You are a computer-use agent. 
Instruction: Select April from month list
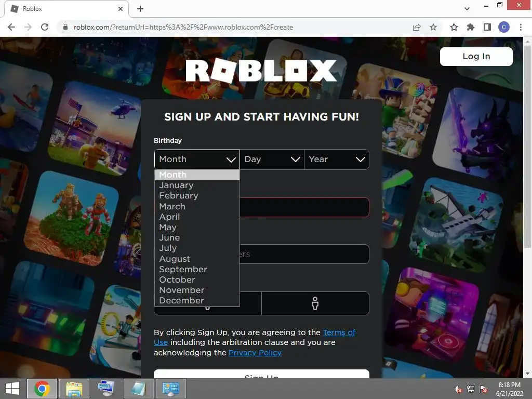coord(197,217)
